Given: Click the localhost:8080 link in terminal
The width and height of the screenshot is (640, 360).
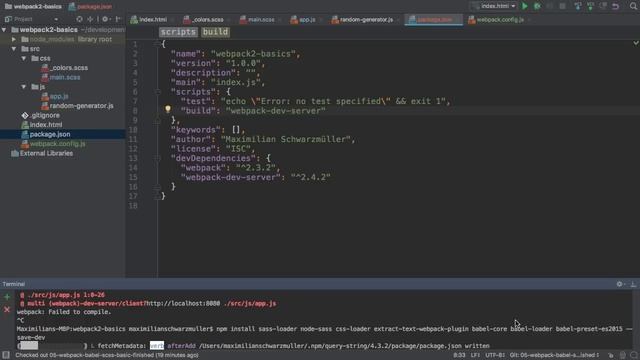Looking at the screenshot, I should click(183, 304).
